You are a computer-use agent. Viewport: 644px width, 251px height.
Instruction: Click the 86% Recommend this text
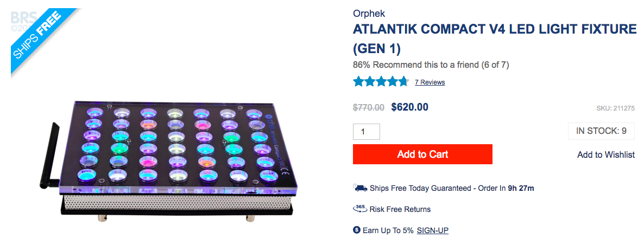pos(431,65)
